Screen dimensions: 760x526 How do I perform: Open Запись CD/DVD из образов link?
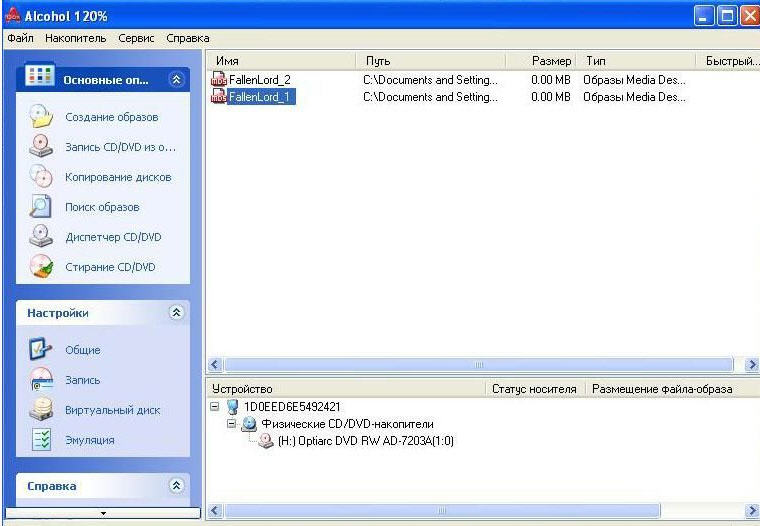pyautogui.click(x=120, y=147)
